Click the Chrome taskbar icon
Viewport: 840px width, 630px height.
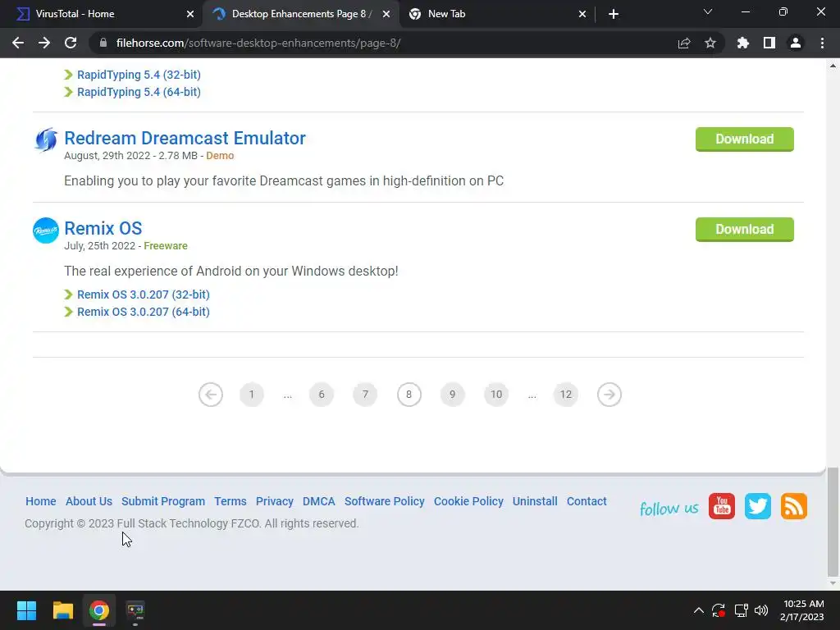(99, 610)
